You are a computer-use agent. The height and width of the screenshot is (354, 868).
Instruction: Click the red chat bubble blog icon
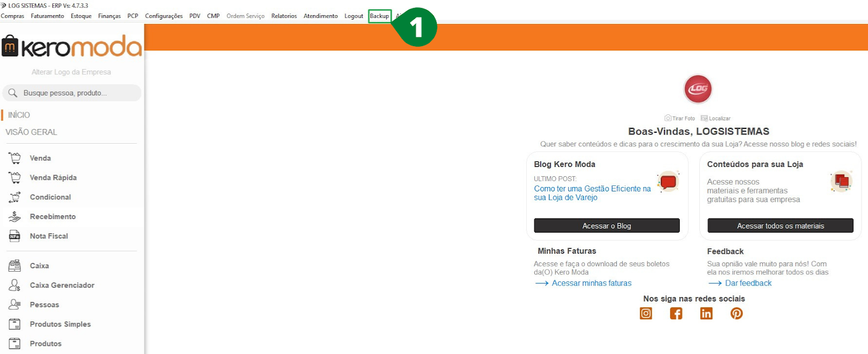(x=668, y=182)
